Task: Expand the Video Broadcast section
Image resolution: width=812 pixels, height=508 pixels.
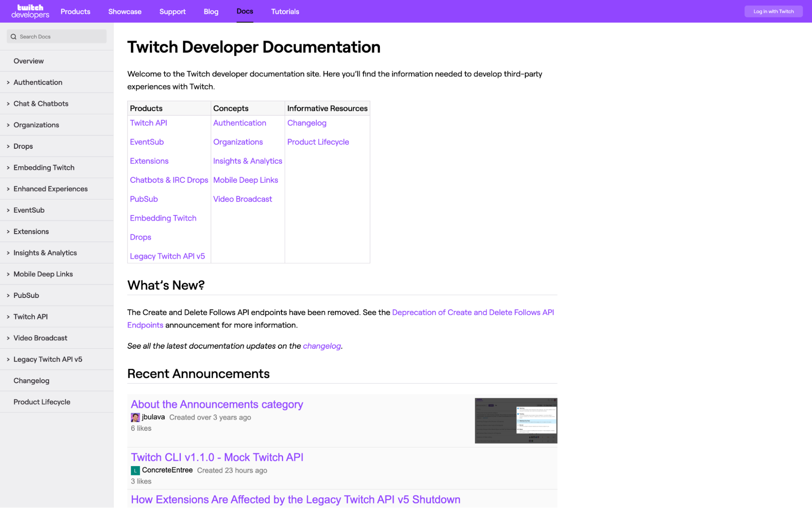Action: coord(40,338)
